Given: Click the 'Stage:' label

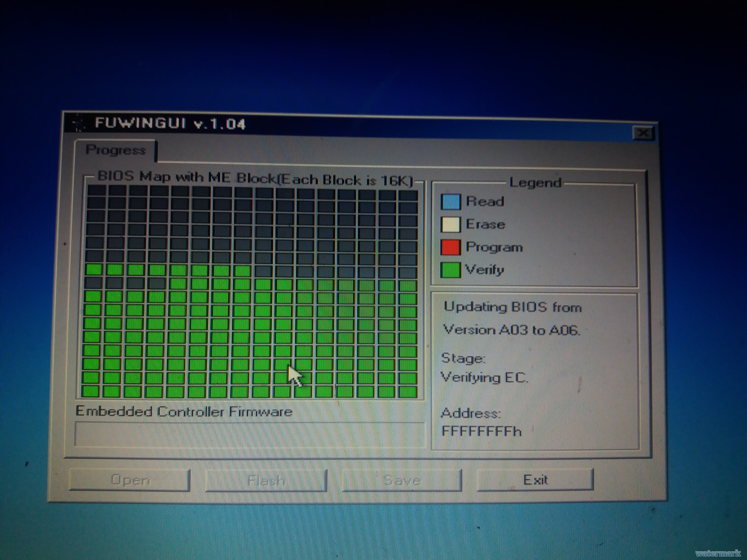Looking at the screenshot, I should (x=464, y=358).
